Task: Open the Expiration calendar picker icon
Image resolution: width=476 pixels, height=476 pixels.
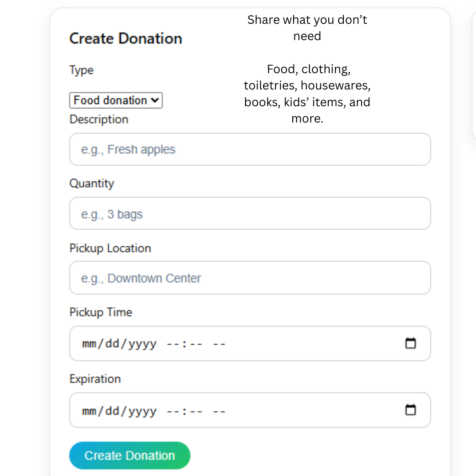Action: point(411,410)
